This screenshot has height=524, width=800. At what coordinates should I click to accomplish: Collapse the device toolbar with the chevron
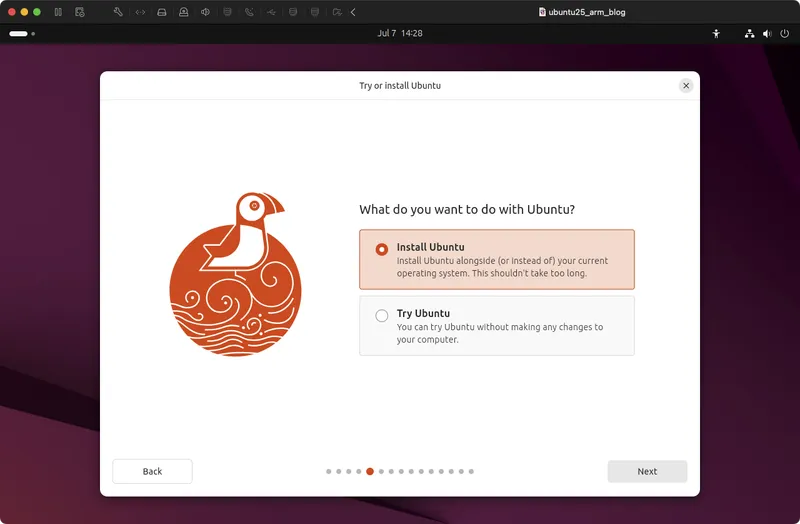coord(353,12)
